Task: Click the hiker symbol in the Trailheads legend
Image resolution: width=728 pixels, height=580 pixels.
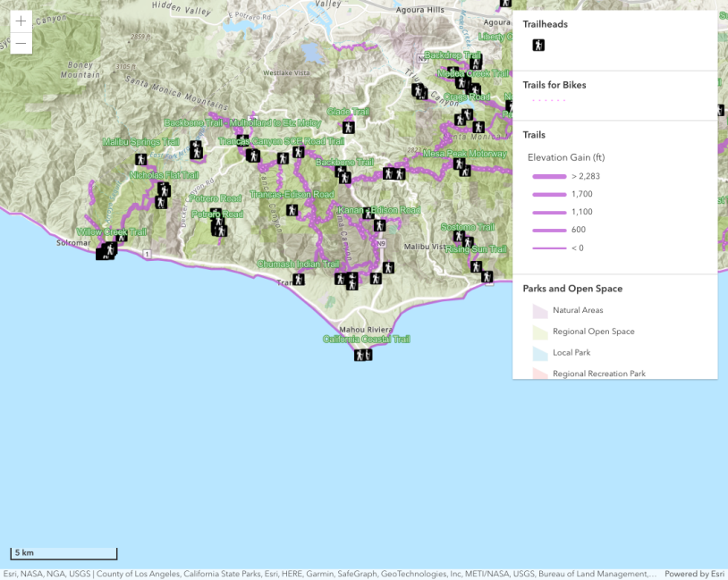Action: point(538,45)
